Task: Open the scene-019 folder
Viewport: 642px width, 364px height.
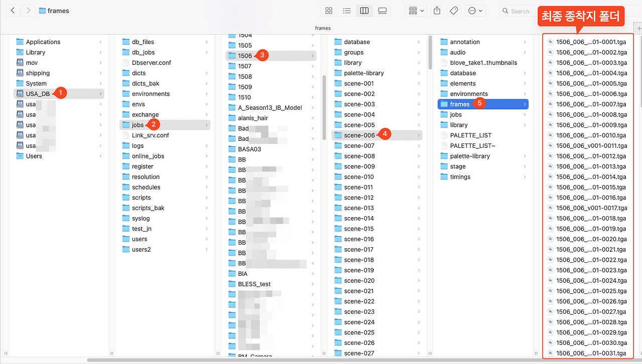Action: coord(377,270)
